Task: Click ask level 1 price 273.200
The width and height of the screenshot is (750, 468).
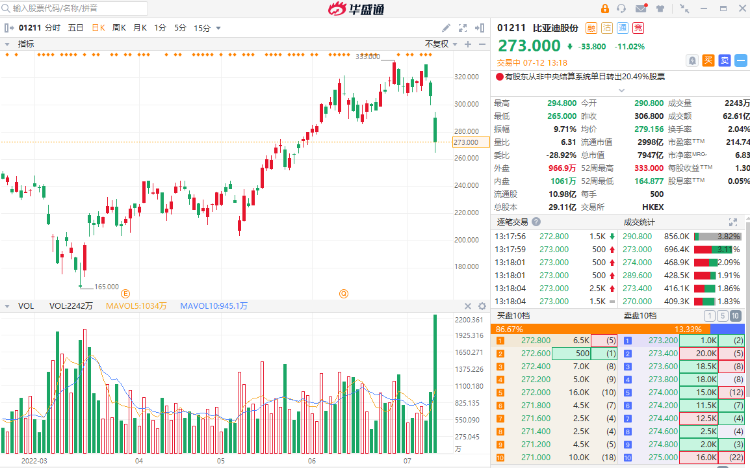Action: (663, 340)
